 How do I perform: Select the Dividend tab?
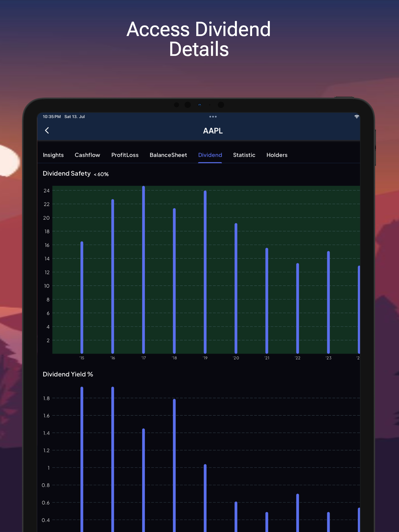[210, 155]
